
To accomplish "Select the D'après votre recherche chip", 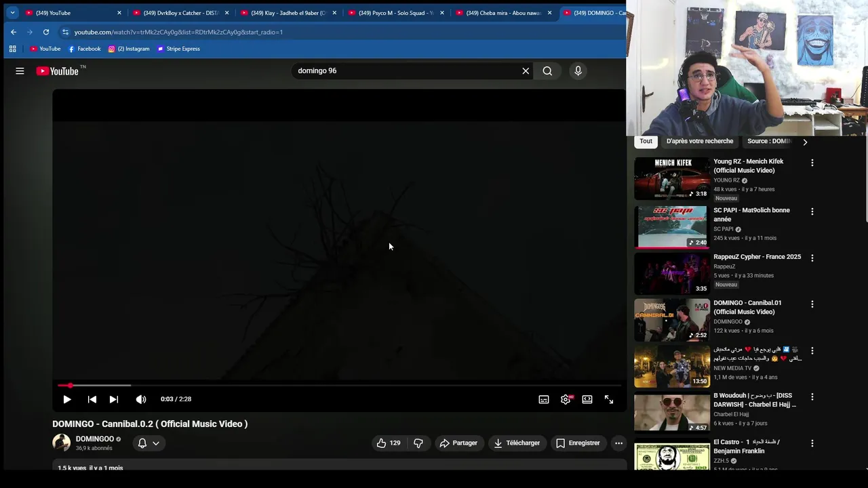I will pos(700,141).
